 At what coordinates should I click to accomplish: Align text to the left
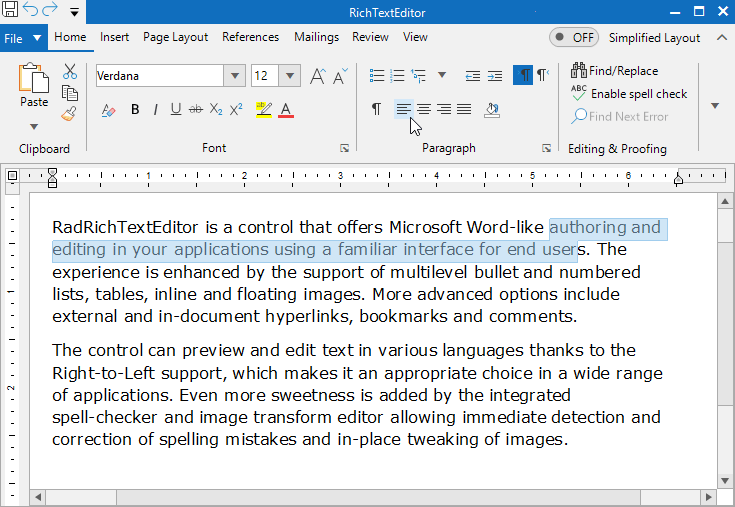pos(404,109)
